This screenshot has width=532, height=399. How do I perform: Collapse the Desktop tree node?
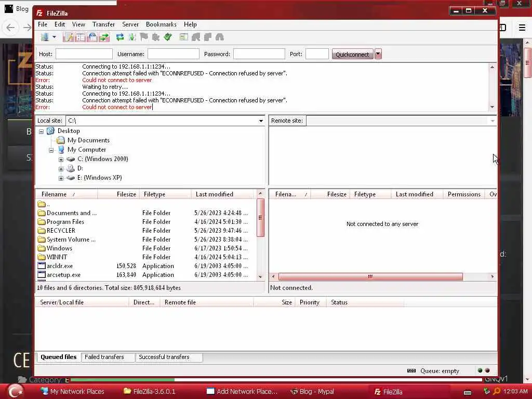(42, 131)
